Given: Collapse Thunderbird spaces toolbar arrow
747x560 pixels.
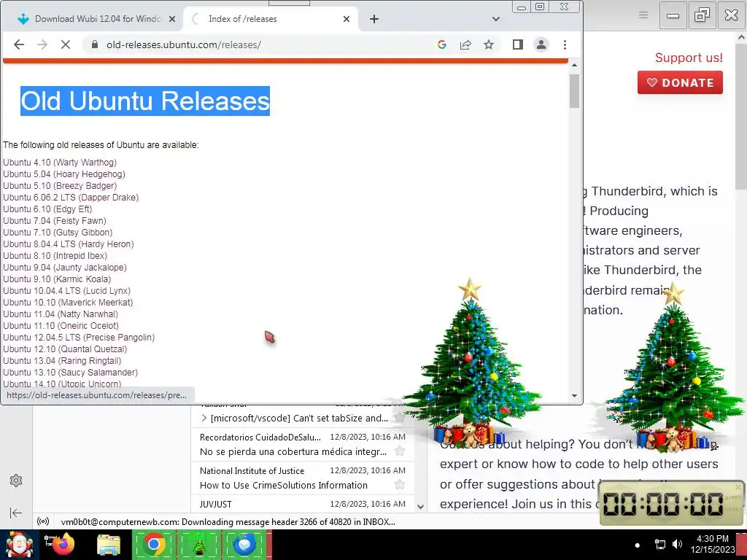Looking at the screenshot, I should 16,513.
